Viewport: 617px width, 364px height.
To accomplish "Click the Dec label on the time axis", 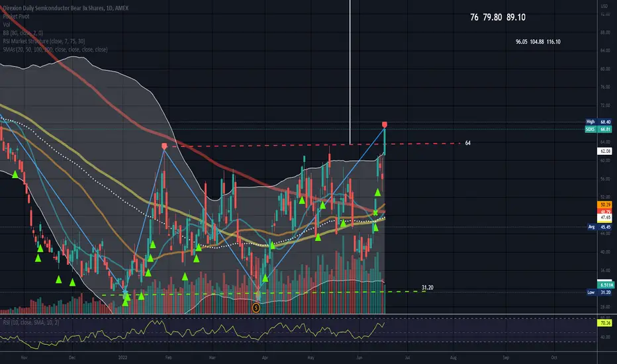I will click(72, 357).
